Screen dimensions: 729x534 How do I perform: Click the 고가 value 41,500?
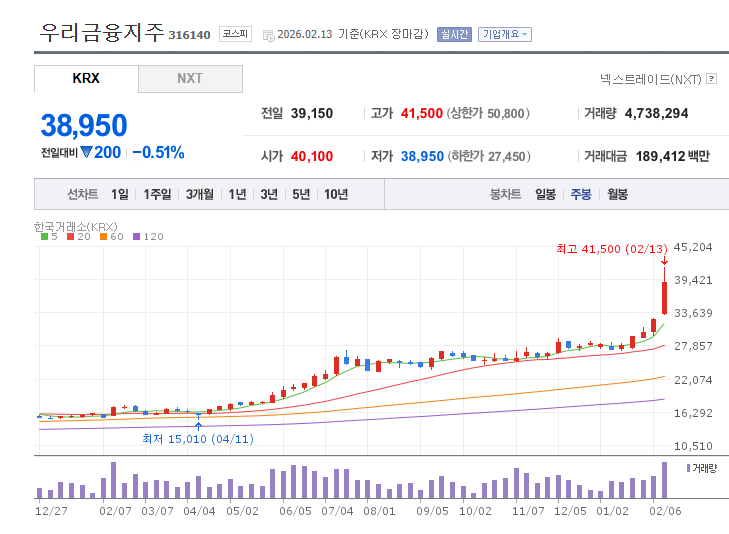click(x=422, y=113)
